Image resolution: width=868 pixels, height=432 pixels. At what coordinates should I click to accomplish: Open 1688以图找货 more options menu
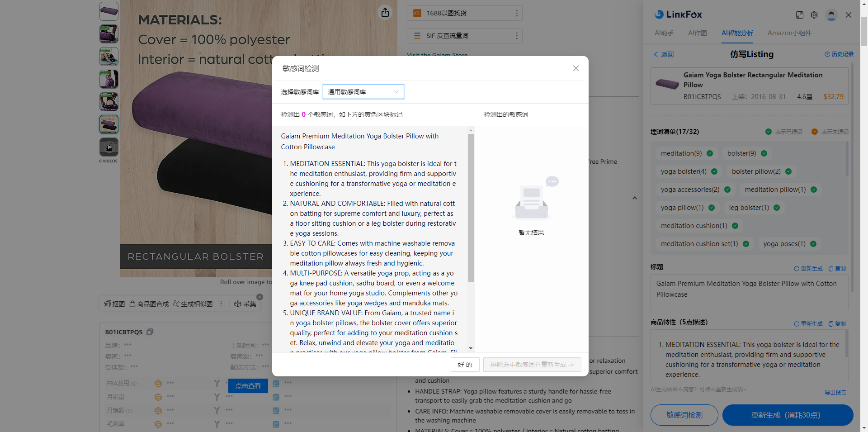tap(517, 13)
